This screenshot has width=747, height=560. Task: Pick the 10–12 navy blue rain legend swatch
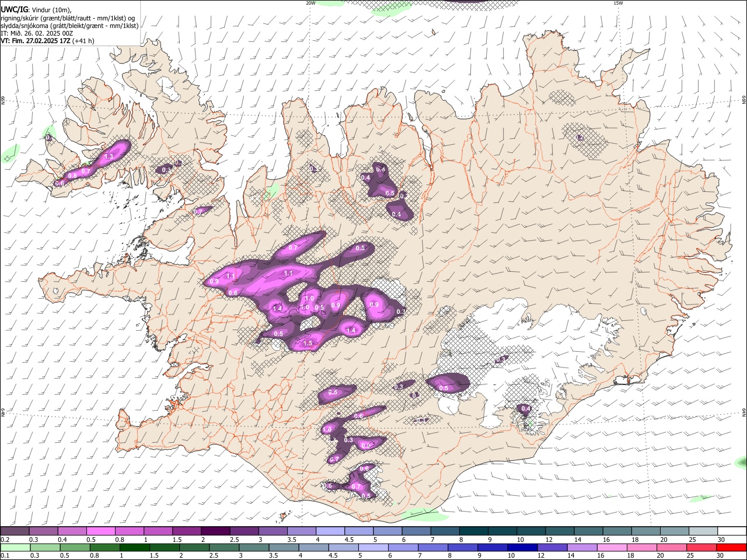[522, 548]
